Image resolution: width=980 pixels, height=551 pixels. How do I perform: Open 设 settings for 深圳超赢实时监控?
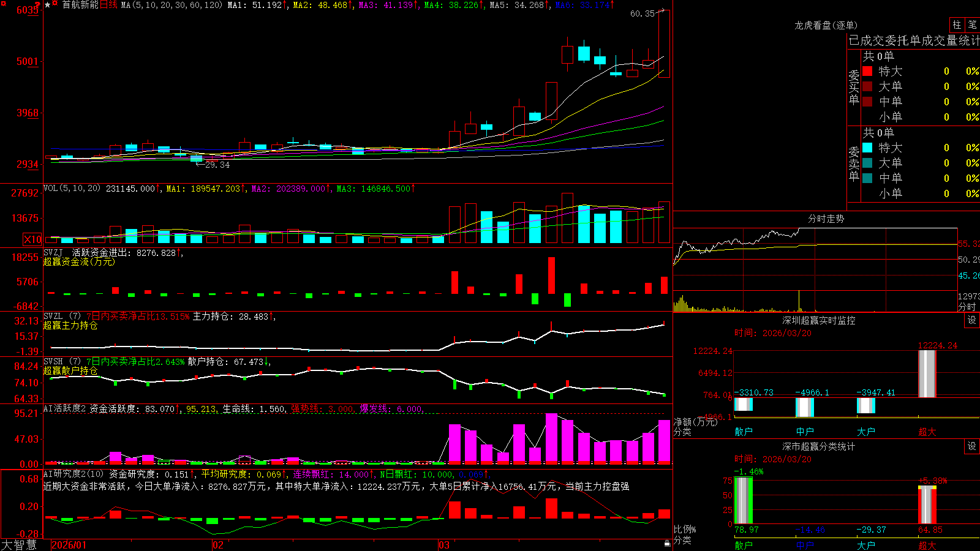click(x=972, y=320)
